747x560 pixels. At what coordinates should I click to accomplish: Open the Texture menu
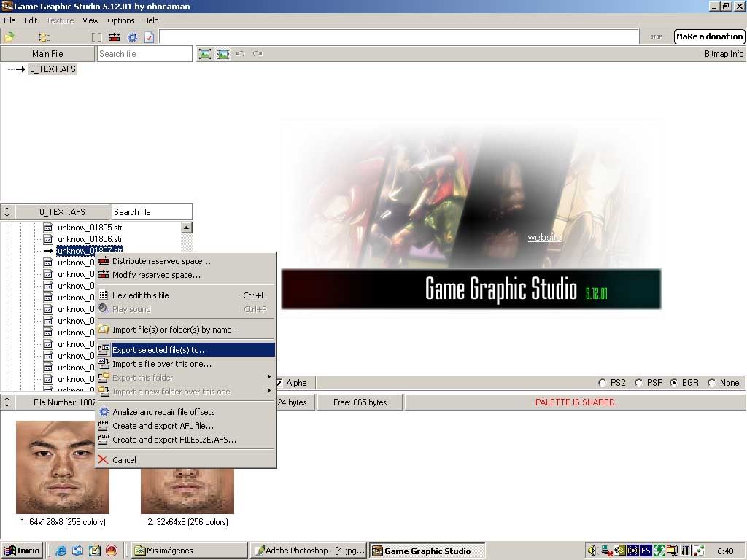pos(60,20)
